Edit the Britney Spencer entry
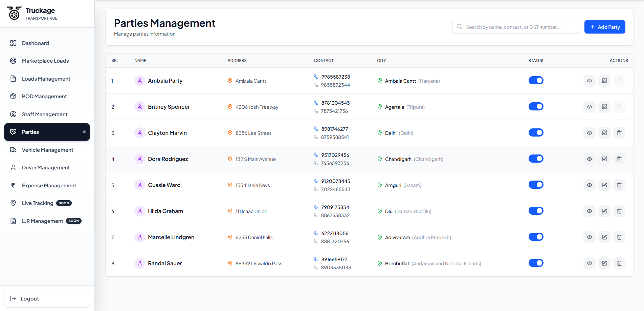 point(604,107)
